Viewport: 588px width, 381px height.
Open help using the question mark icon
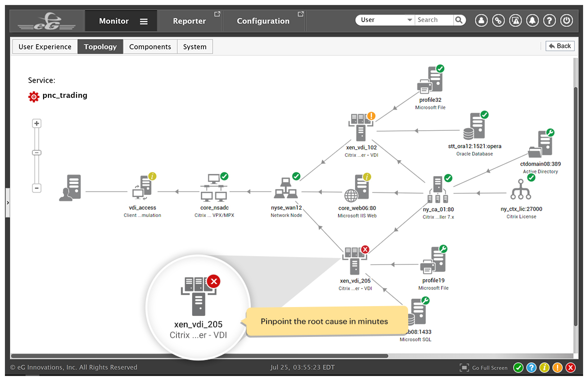point(549,20)
